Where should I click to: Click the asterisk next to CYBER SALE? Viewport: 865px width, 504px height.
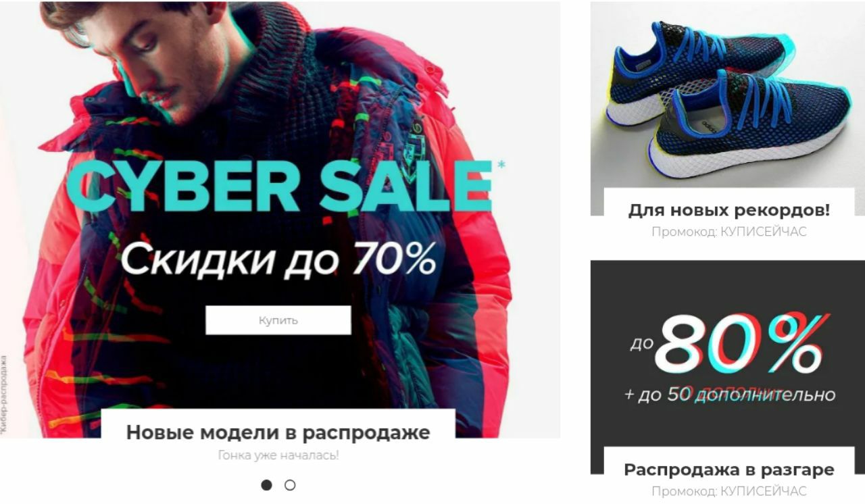click(501, 165)
